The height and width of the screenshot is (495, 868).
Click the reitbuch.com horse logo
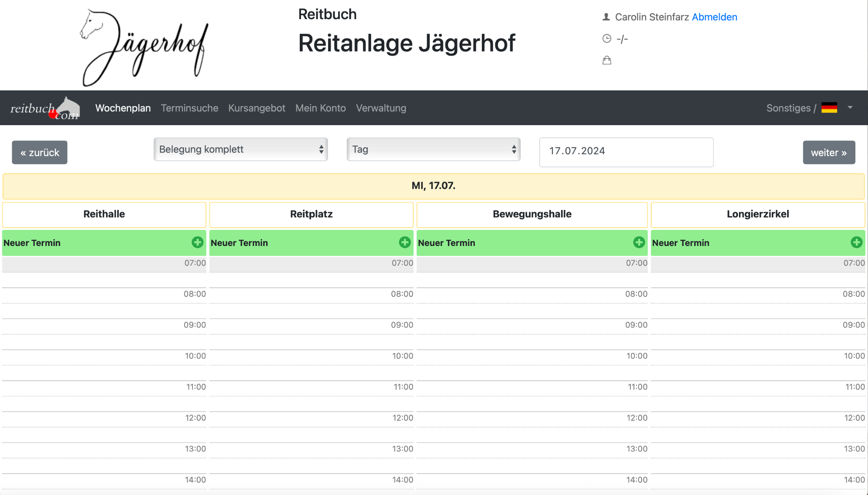tap(45, 108)
